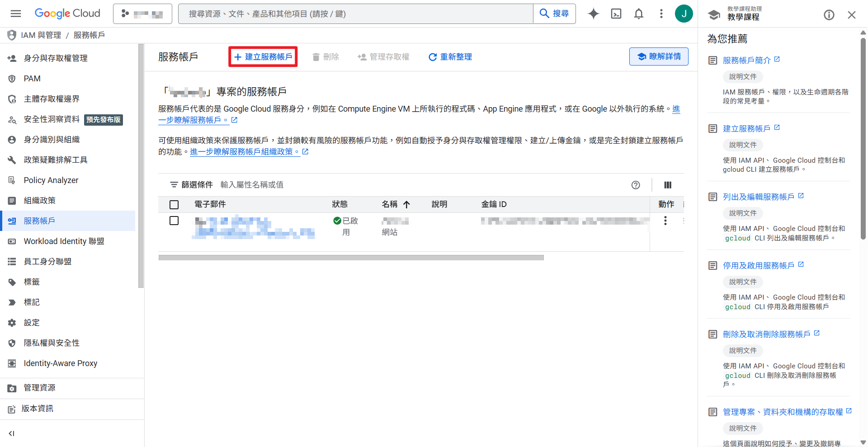Refresh the service accounts list
The image size is (868, 447).
(x=450, y=56)
